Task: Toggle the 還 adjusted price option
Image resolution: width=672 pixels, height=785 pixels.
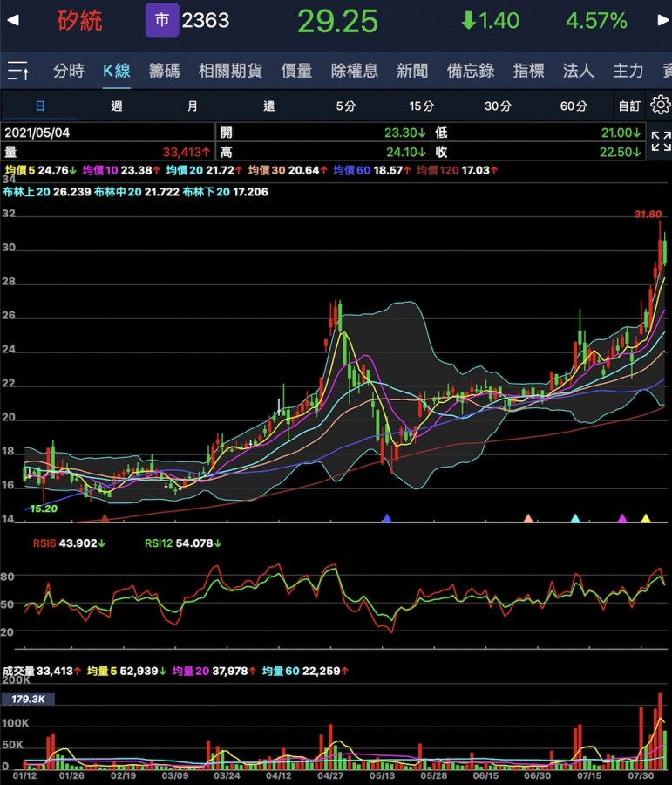Action: (x=269, y=106)
